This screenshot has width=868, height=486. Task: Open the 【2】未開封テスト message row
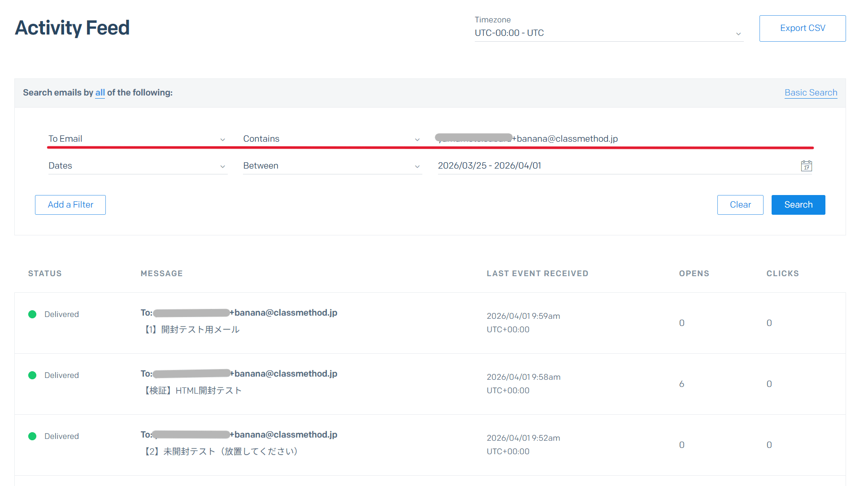point(221,451)
